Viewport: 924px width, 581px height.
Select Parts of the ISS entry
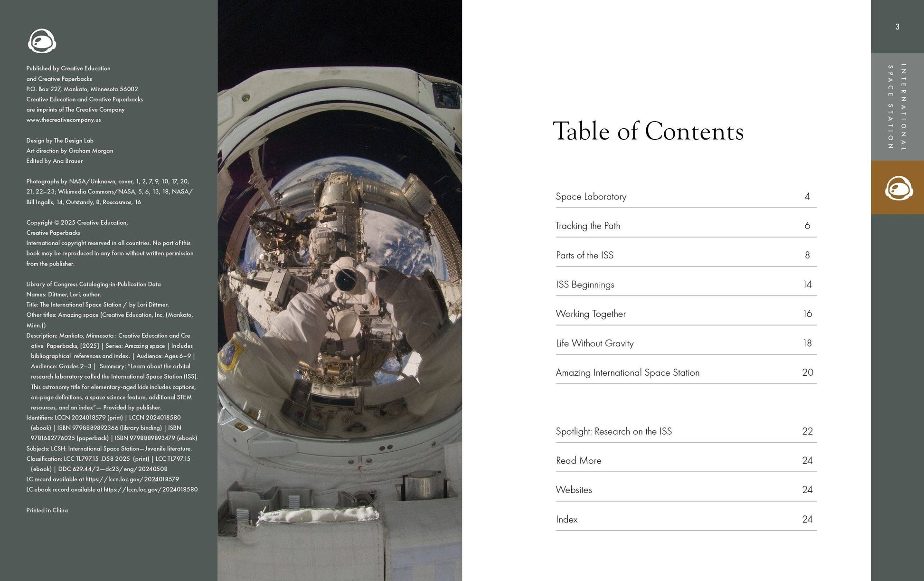click(x=585, y=256)
